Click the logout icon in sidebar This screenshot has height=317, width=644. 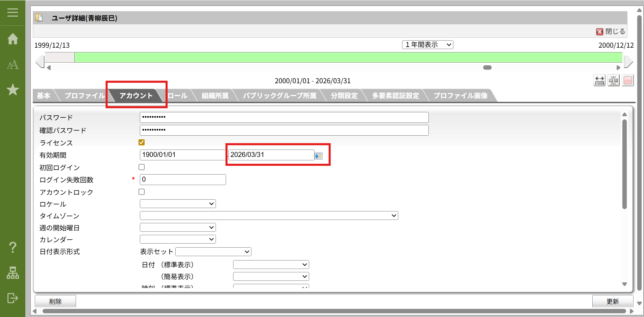[x=13, y=298]
